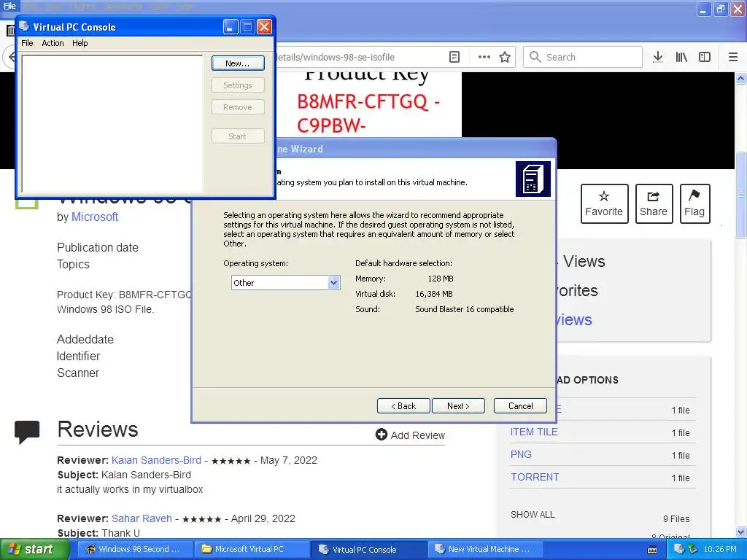The image size is (747, 560).
Task: Download ITEM TILE file option
Action: pos(533,432)
